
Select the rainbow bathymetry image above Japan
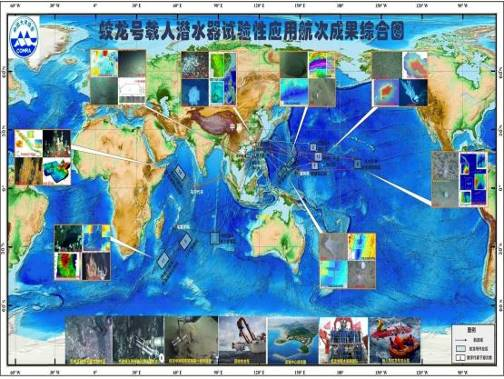coord(322,65)
